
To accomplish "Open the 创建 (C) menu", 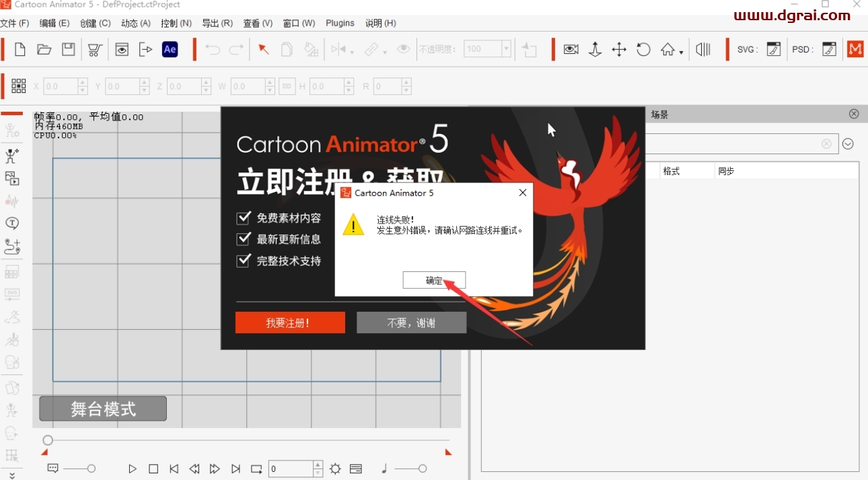I will coord(96,23).
